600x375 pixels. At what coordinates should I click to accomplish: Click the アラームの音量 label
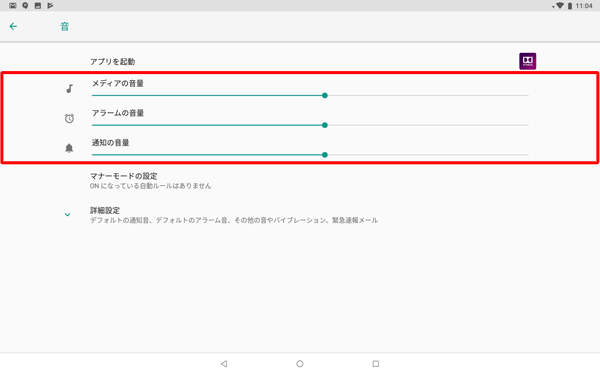(118, 113)
